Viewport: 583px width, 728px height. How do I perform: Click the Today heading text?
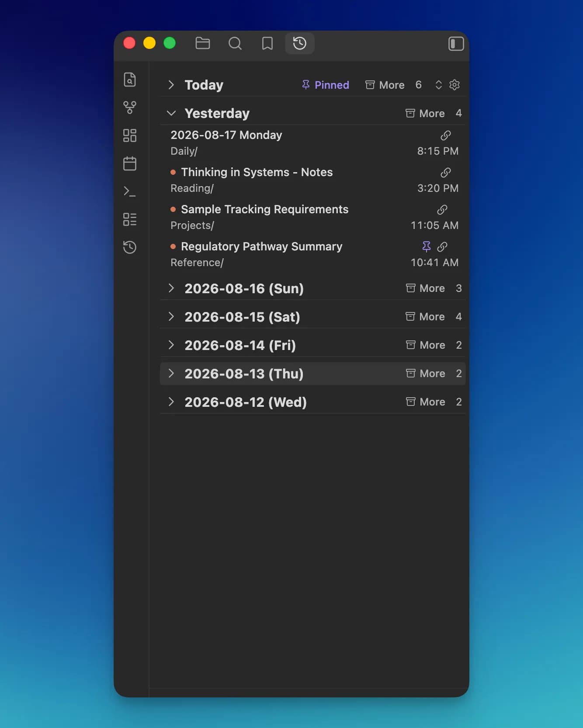pos(204,85)
